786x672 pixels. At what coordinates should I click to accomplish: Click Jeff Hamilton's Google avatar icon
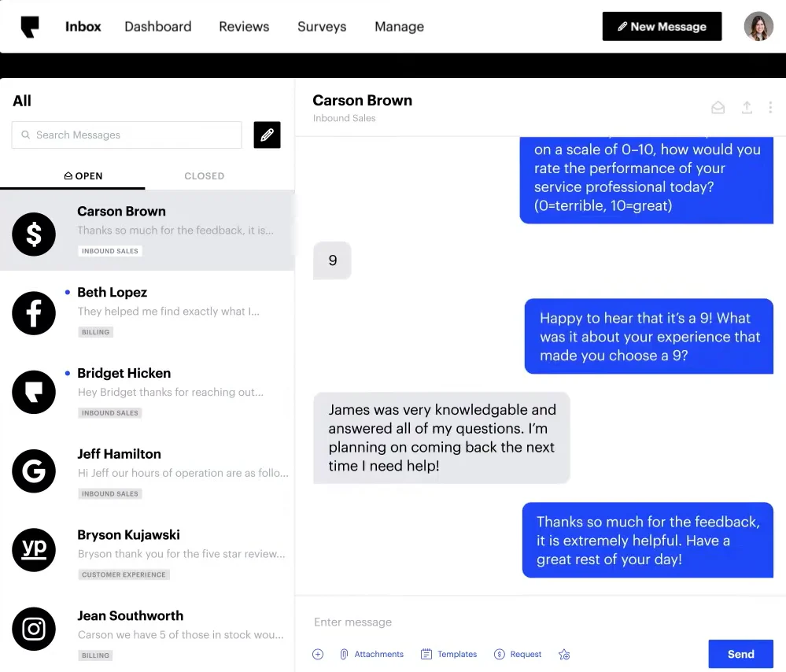[34, 471]
